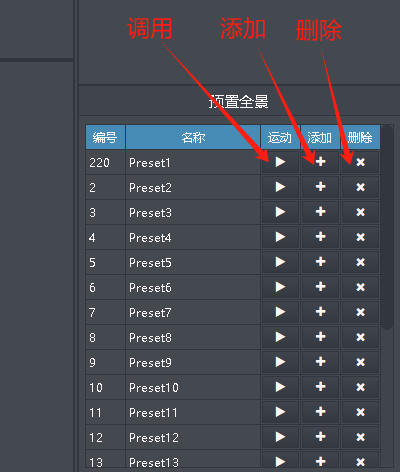Delete Preset3 using its X icon
This screenshot has width=400, height=472.
click(360, 212)
